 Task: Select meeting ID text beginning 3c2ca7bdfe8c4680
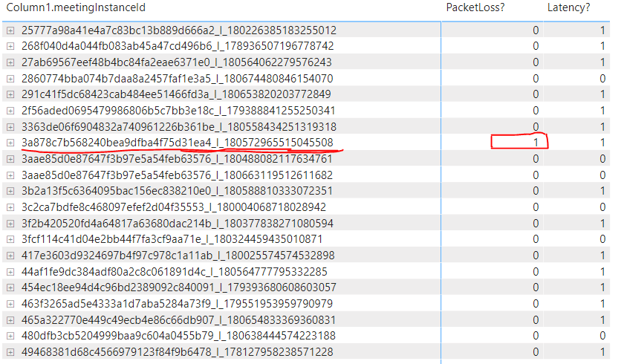tap(174, 207)
